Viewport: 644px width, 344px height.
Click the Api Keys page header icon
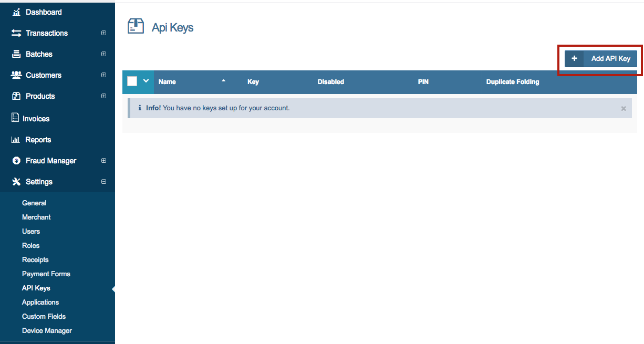click(135, 25)
